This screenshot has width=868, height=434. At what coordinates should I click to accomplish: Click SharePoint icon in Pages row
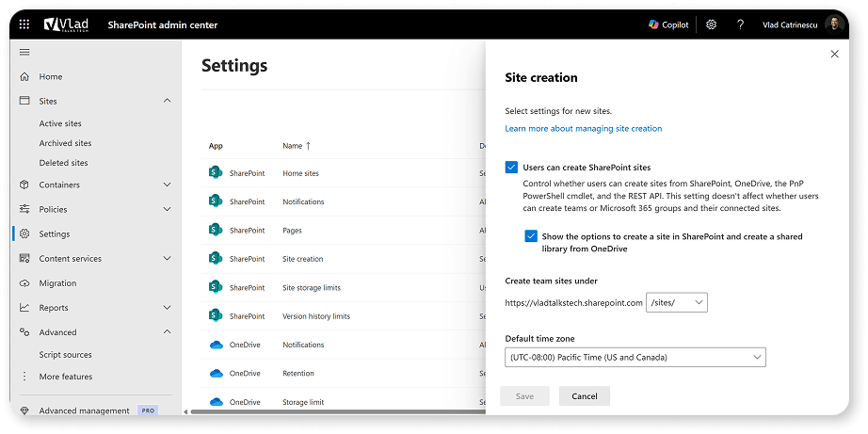point(216,230)
